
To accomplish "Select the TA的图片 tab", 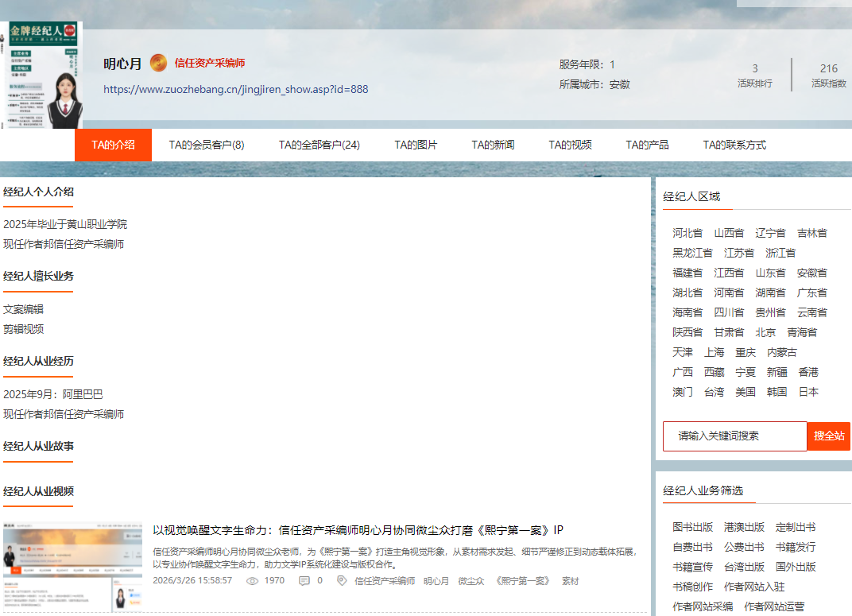I will click(416, 145).
